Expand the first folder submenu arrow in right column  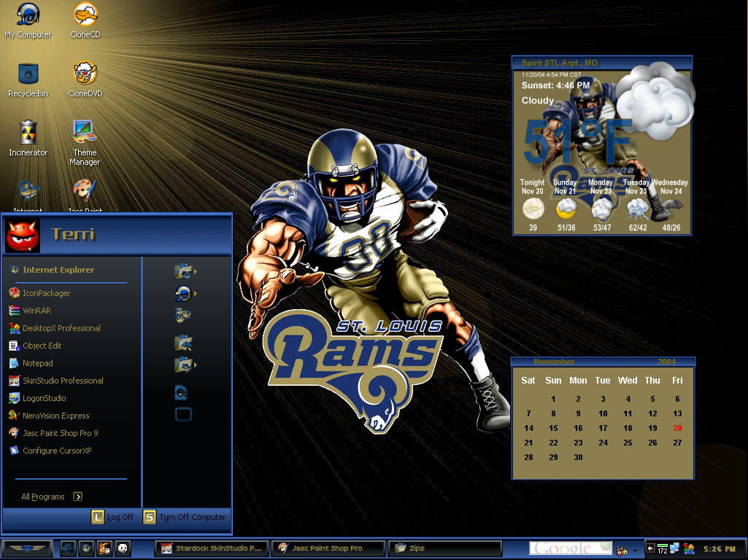pyautogui.click(x=195, y=271)
